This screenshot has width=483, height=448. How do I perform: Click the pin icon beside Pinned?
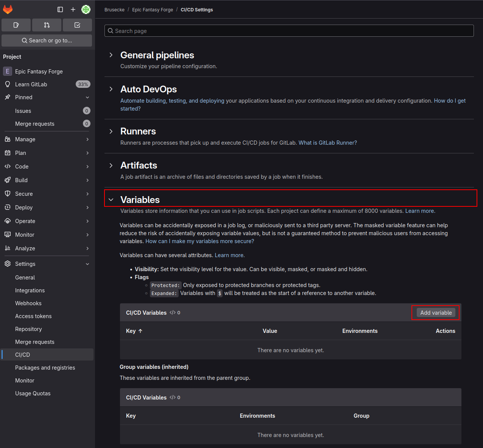8,97
